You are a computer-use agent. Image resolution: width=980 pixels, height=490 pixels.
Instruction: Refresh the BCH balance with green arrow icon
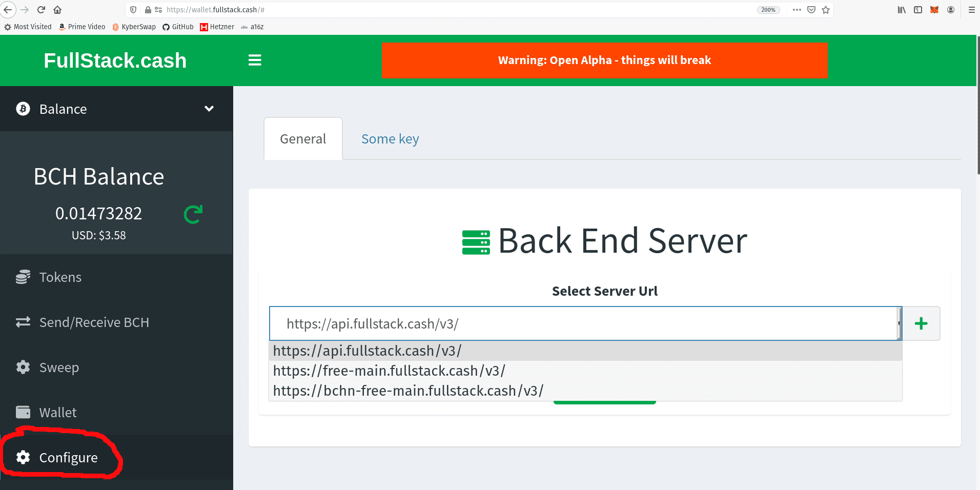point(193,214)
